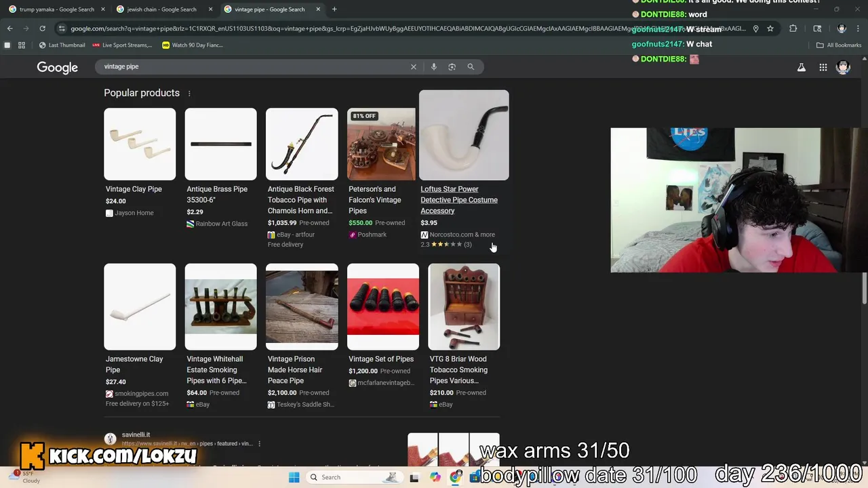
Task: Reload the current page
Action: [42, 28]
